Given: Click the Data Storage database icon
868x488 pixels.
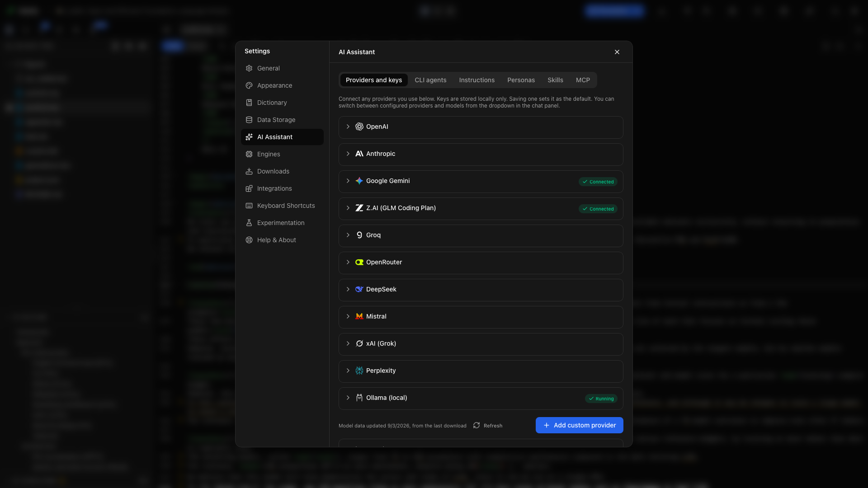Looking at the screenshot, I should click(249, 120).
